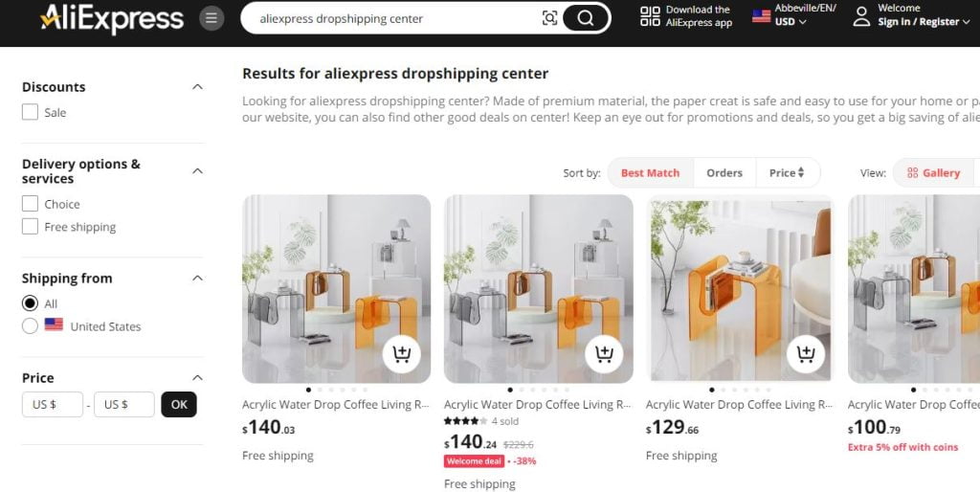The height and width of the screenshot is (492, 980).
Task: Switch to Gallery view
Action: pyautogui.click(x=933, y=173)
